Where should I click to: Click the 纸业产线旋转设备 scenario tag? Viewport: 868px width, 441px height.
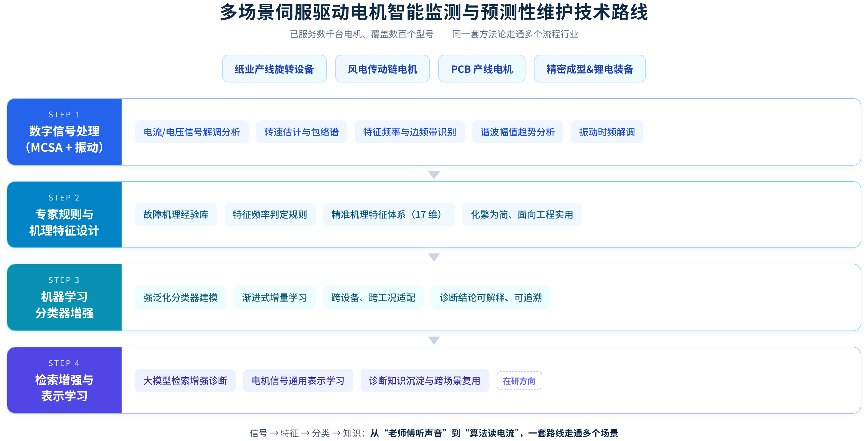pos(274,69)
